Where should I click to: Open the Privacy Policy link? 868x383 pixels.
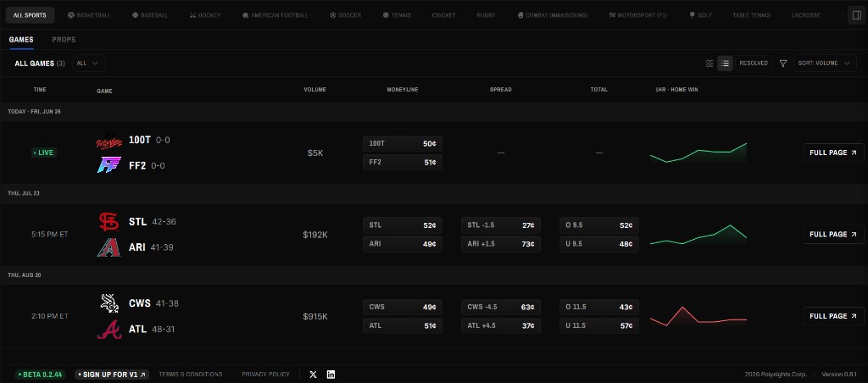265,375
